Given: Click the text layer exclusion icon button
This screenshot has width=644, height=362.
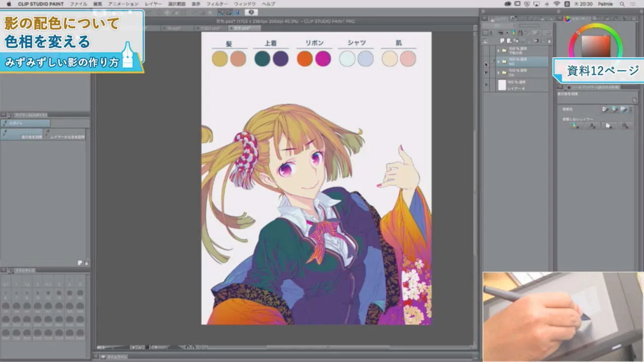Looking at the screenshot, I should 592,126.
